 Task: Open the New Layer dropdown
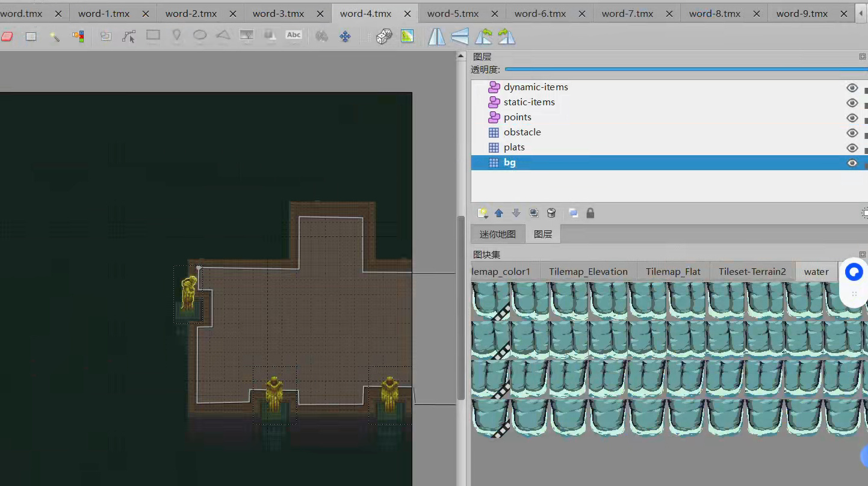pos(482,213)
